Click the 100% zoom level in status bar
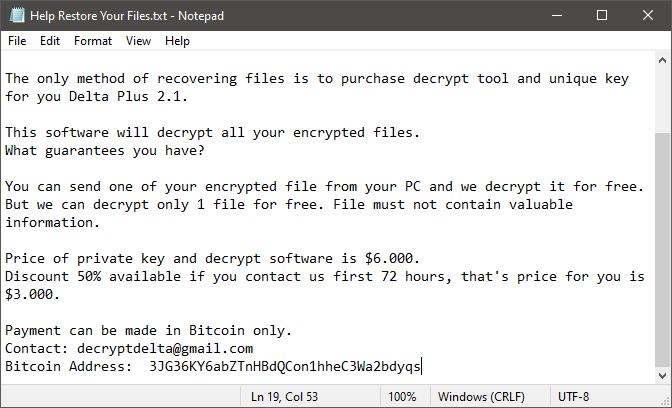 pos(402,396)
